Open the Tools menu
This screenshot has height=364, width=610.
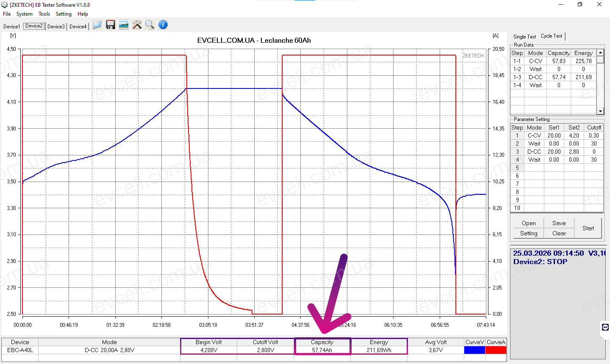point(44,14)
